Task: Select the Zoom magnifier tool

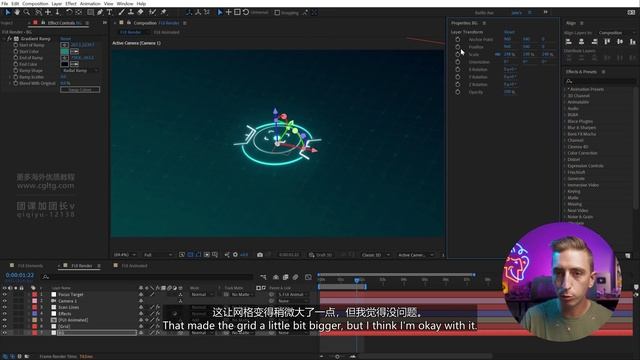Action: 27,12
